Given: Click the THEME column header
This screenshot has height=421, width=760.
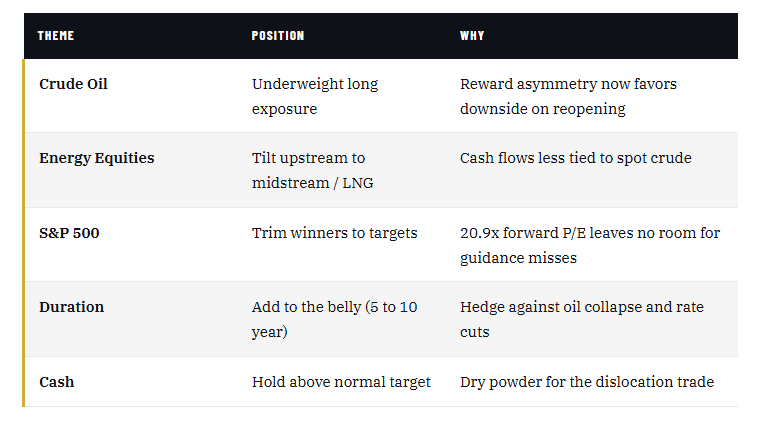Looking at the screenshot, I should (56, 36).
